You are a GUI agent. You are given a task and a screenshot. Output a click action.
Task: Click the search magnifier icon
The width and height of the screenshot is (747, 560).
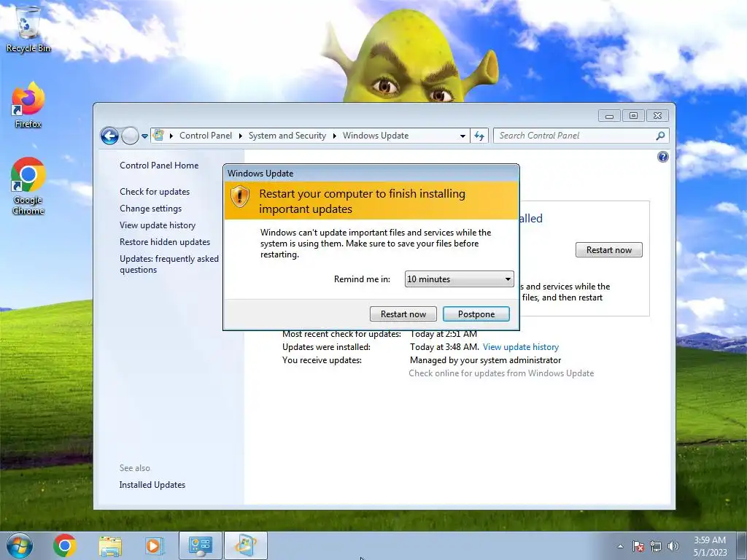click(x=660, y=136)
